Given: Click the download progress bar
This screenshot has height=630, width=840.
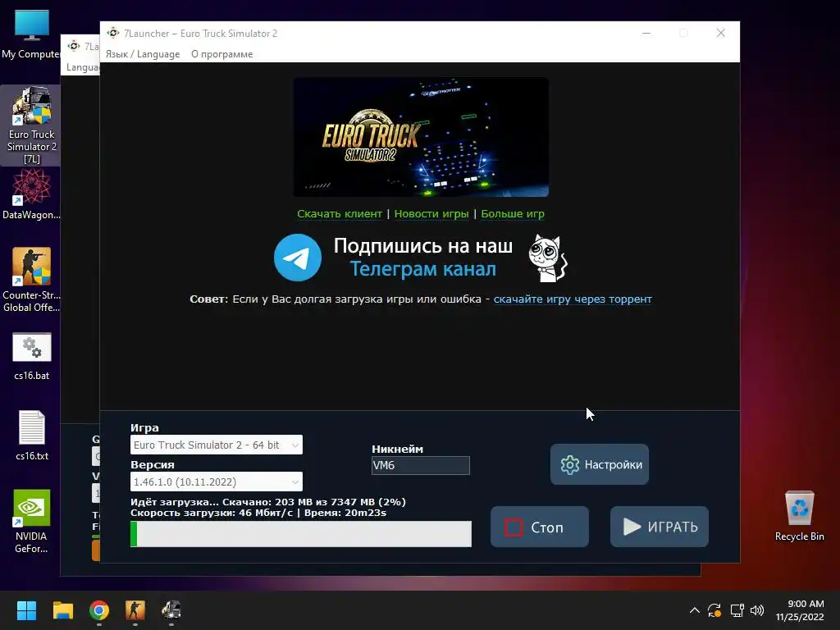Looking at the screenshot, I should (x=301, y=534).
